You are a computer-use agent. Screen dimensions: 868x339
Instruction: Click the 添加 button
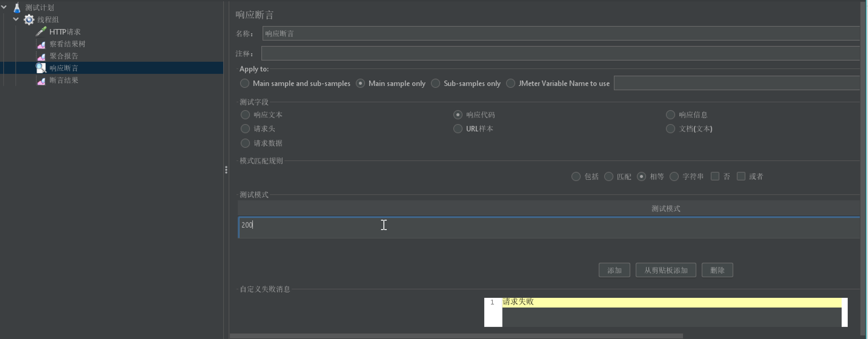click(x=614, y=270)
